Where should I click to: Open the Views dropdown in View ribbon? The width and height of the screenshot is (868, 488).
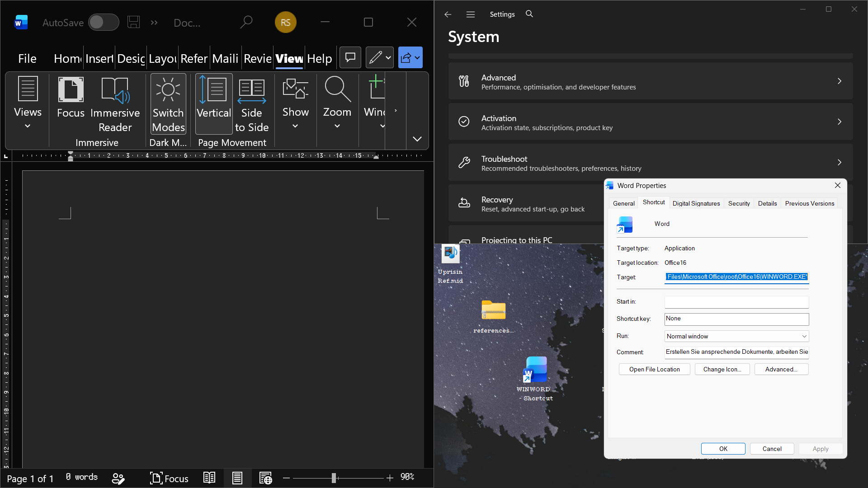[x=28, y=103]
